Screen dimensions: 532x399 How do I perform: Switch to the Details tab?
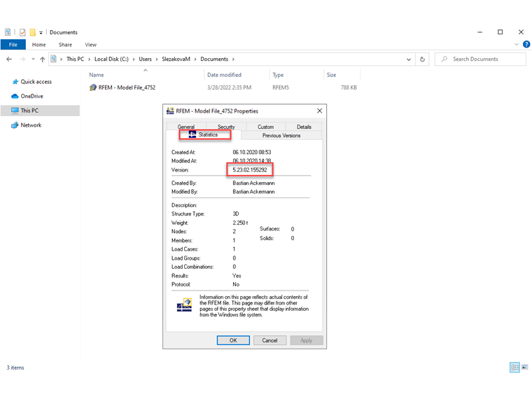pos(304,127)
